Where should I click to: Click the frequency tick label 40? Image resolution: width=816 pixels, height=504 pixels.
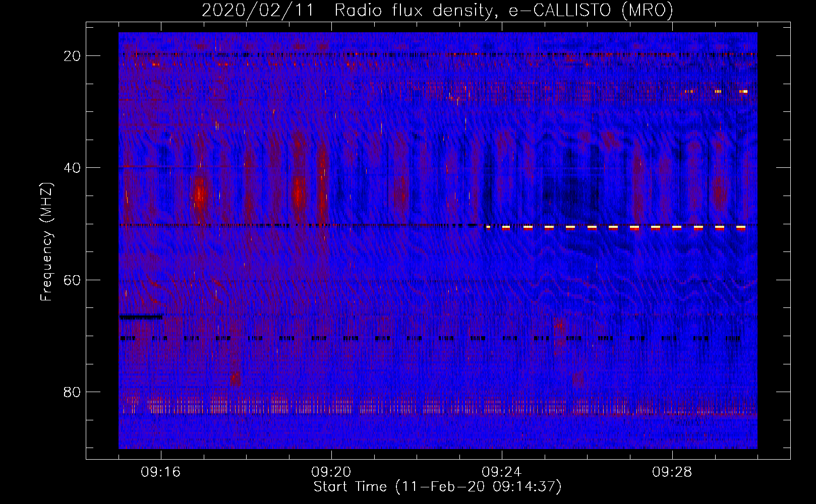(73, 168)
